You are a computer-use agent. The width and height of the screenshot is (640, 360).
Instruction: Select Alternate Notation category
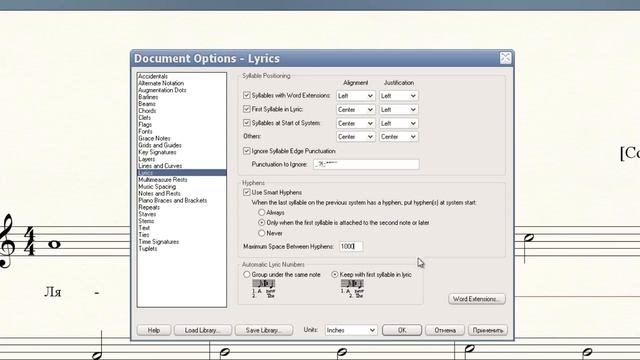click(x=161, y=83)
